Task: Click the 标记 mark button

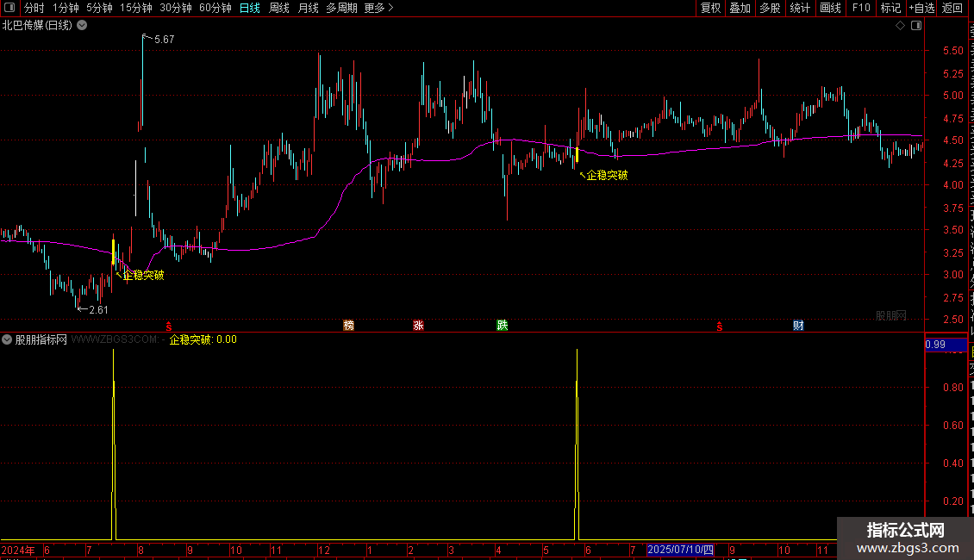Action: (890, 8)
